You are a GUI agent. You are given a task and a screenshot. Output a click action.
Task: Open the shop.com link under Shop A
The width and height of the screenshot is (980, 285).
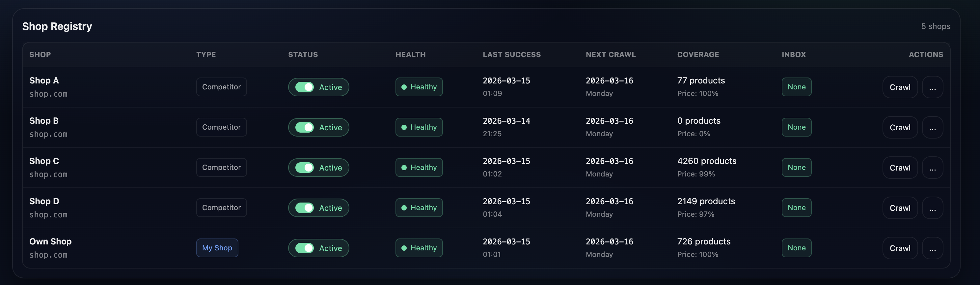(x=48, y=94)
